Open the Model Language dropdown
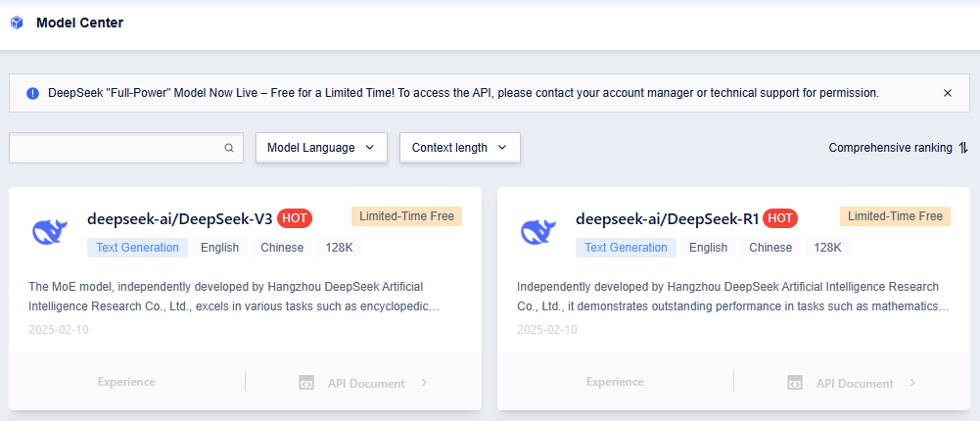The width and height of the screenshot is (980, 421). [321, 148]
